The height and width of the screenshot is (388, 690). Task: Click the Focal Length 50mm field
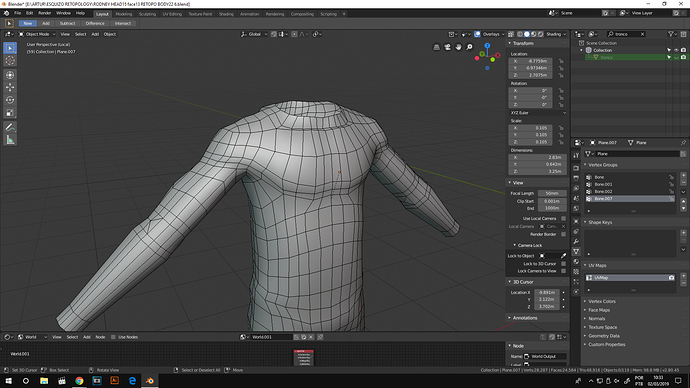click(552, 193)
